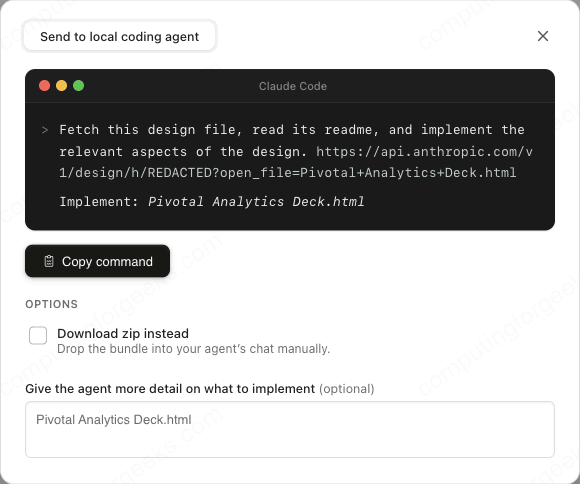The width and height of the screenshot is (580, 484).
Task: Click 'Give the agent more detail' label
Action: click(x=170, y=389)
